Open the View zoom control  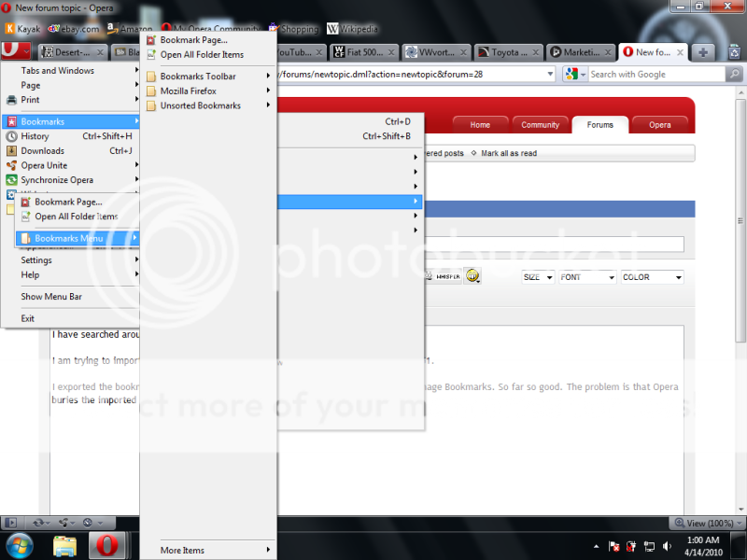(706, 523)
